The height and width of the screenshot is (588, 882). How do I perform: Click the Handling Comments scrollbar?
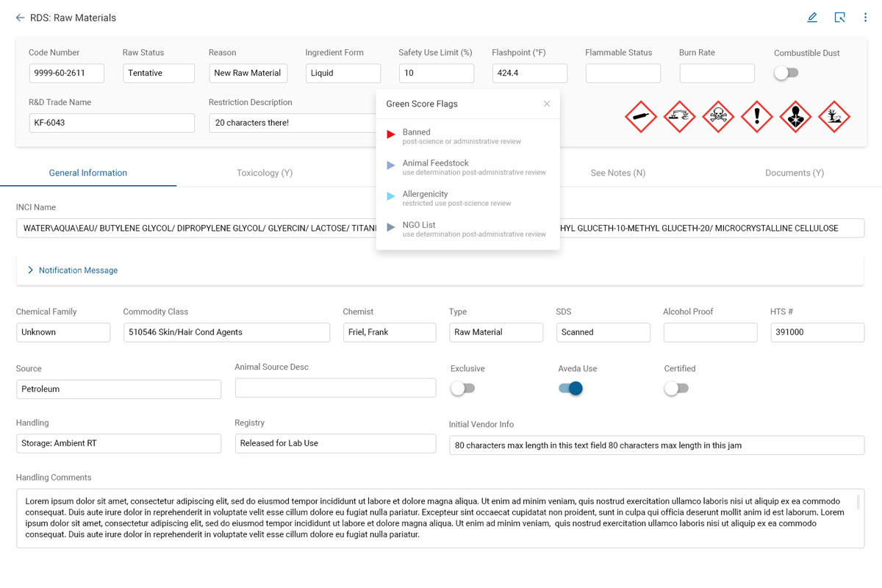point(857,502)
